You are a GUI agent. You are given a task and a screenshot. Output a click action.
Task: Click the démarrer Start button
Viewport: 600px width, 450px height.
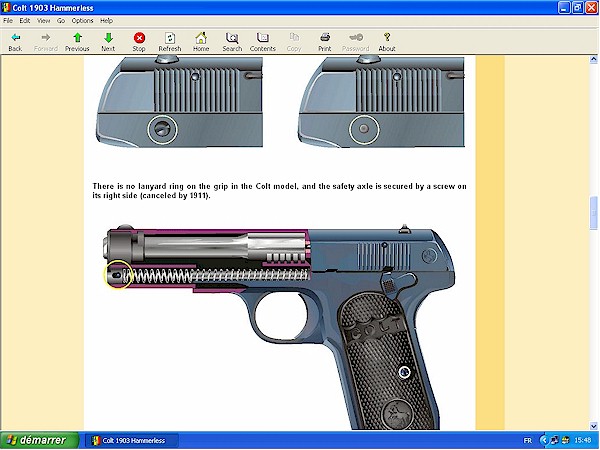click(39, 440)
